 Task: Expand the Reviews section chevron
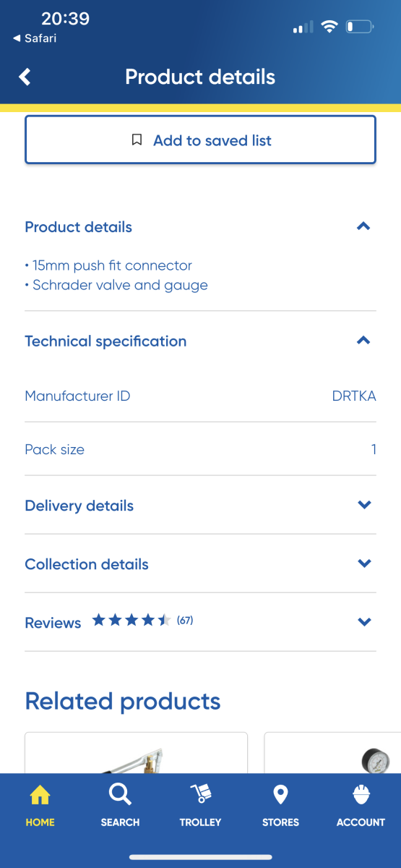coord(364,622)
